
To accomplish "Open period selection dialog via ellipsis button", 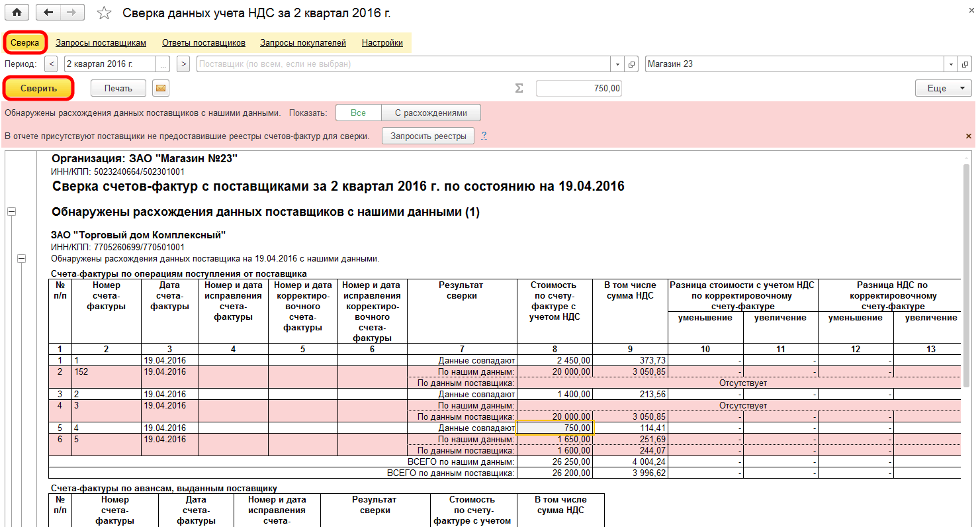I will 164,64.
